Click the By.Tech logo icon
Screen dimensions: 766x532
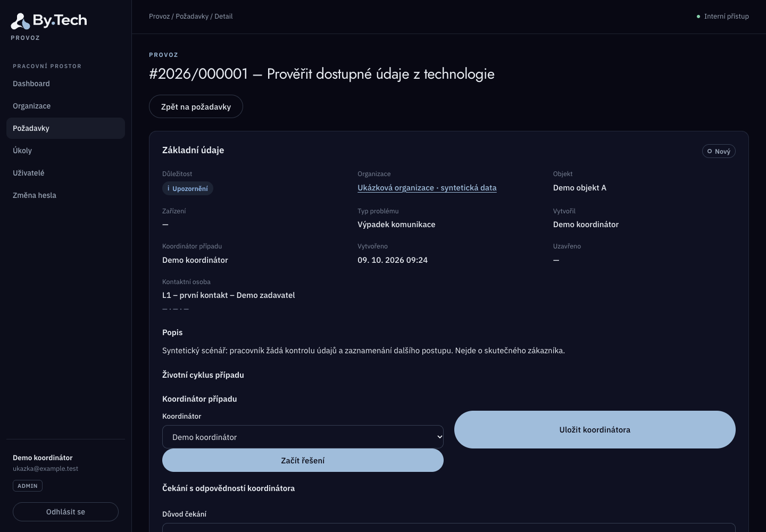[x=20, y=21]
